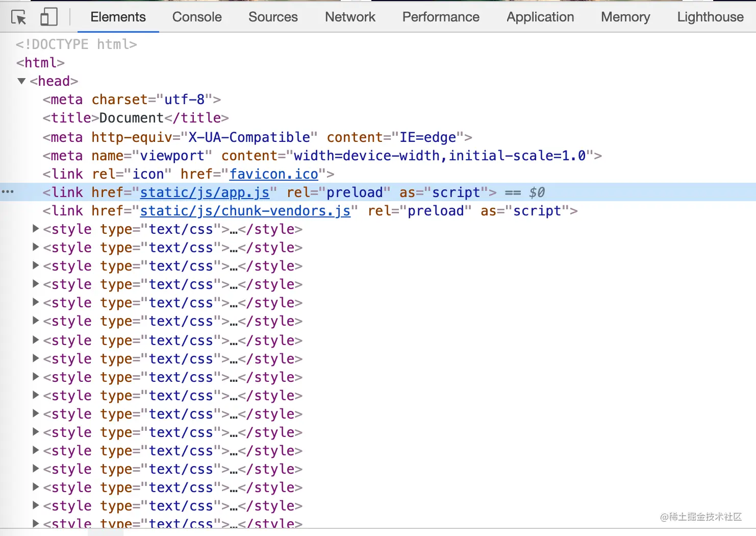The width and height of the screenshot is (756, 536).
Task: Click the three-dot actions on selected line
Action: coord(8,192)
